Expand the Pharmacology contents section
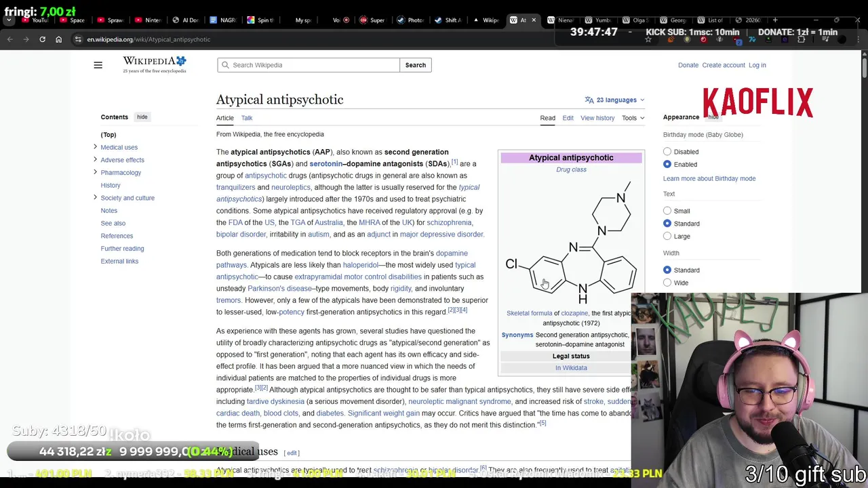This screenshot has width=868, height=488. 95,172
